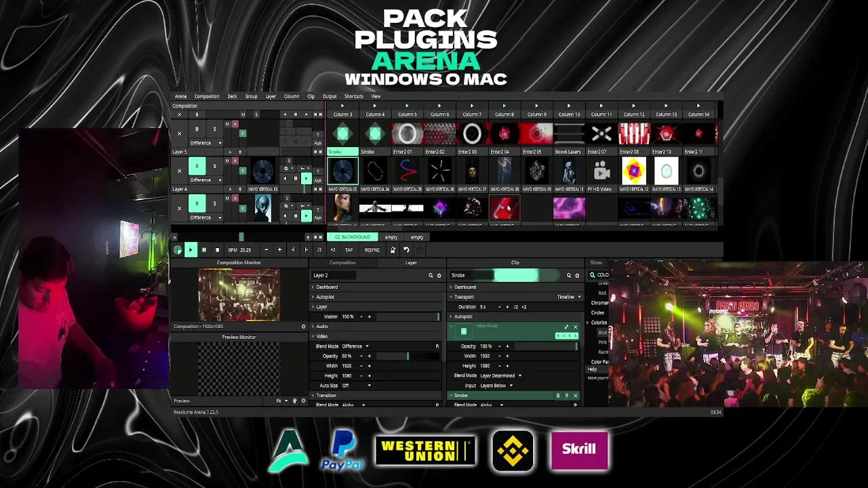Viewport: 868px width, 488px height.
Task: Open Layer 2 panel settings gear
Action: 439,276
